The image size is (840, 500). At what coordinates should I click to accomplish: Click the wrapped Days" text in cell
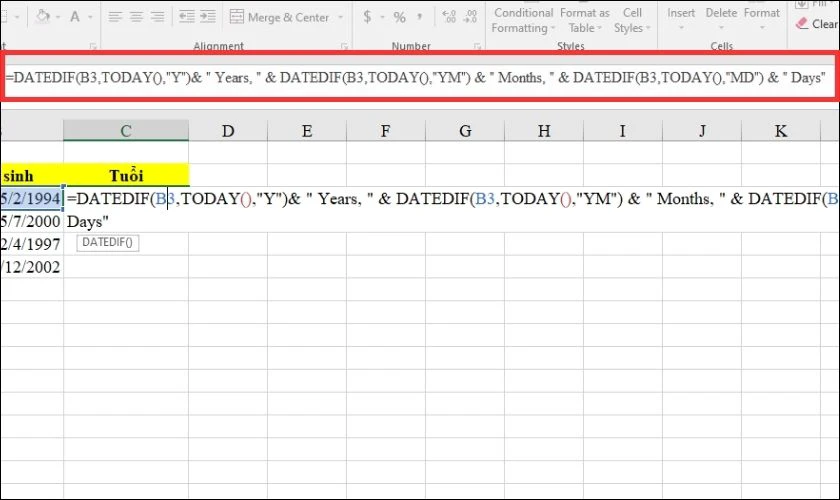88,221
